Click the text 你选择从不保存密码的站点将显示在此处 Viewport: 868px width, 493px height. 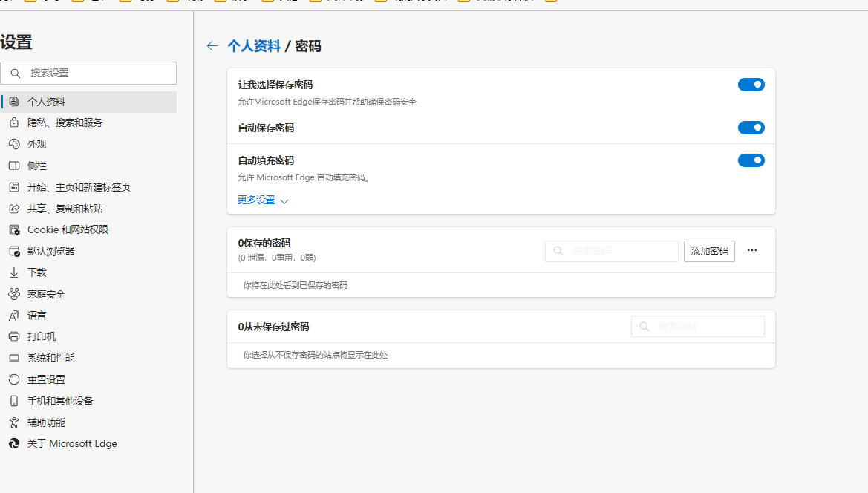[x=316, y=355]
